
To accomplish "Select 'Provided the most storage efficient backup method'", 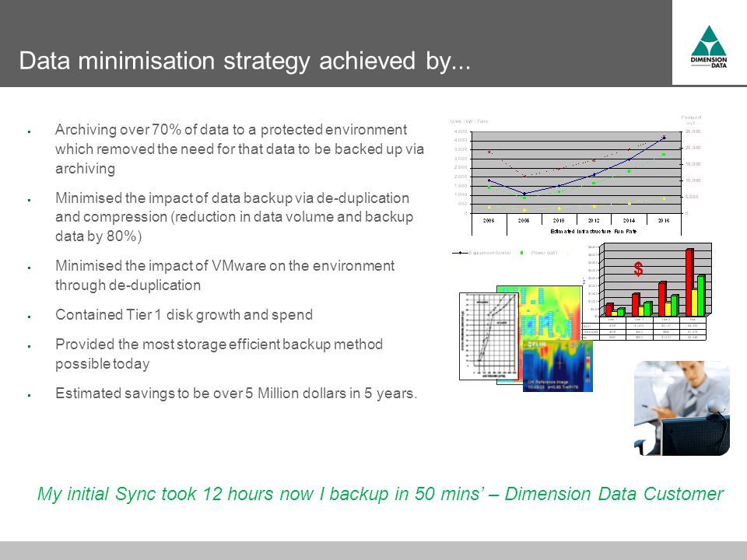I will click(219, 354).
